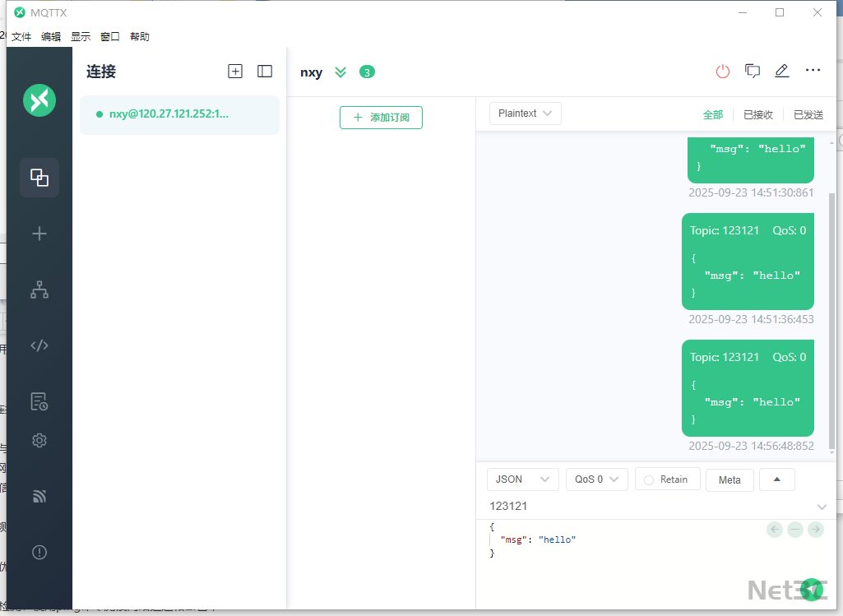Open the Plaintext format dropdown
The width and height of the screenshot is (843, 616).
pyautogui.click(x=526, y=113)
